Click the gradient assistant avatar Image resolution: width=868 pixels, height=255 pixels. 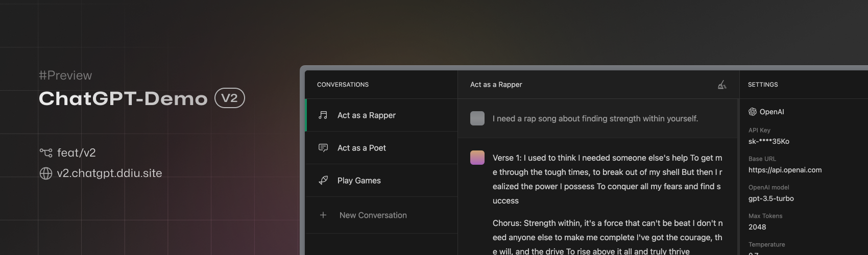477,158
